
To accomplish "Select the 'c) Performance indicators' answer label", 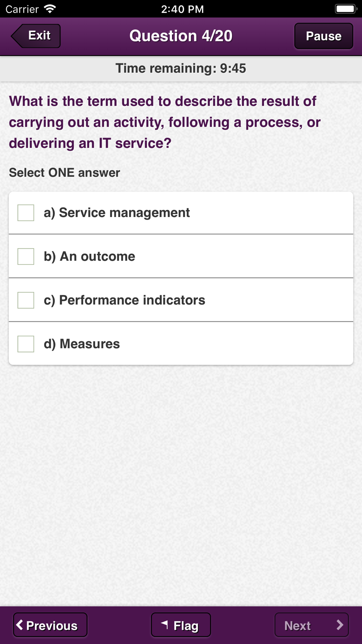I will click(x=125, y=300).
